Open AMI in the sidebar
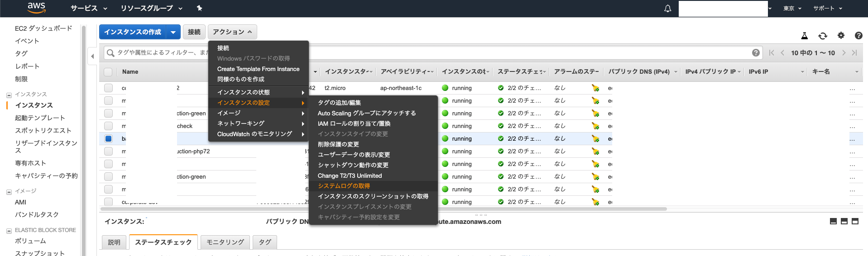868x256 pixels. click(x=20, y=202)
